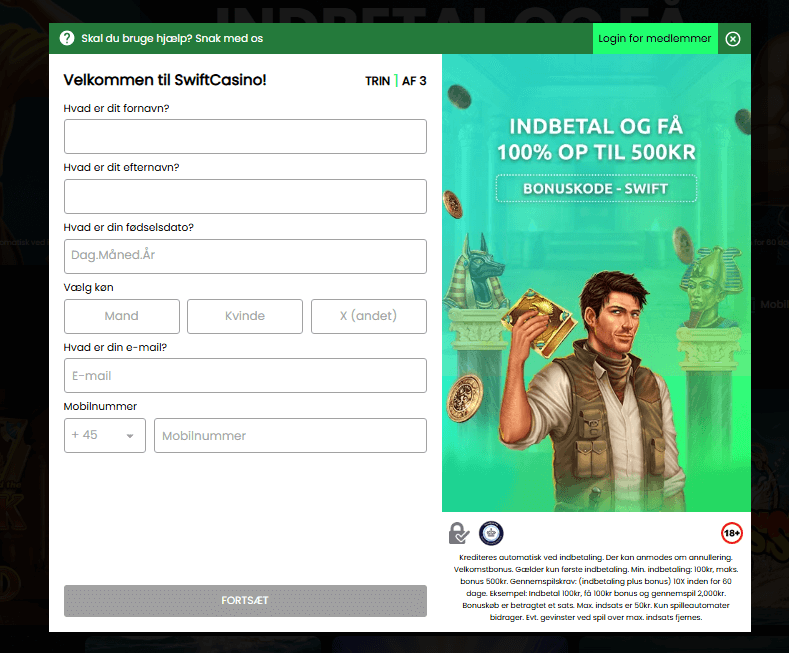789x653 pixels.
Task: Close the registration dialog with X icon
Action: [733, 39]
